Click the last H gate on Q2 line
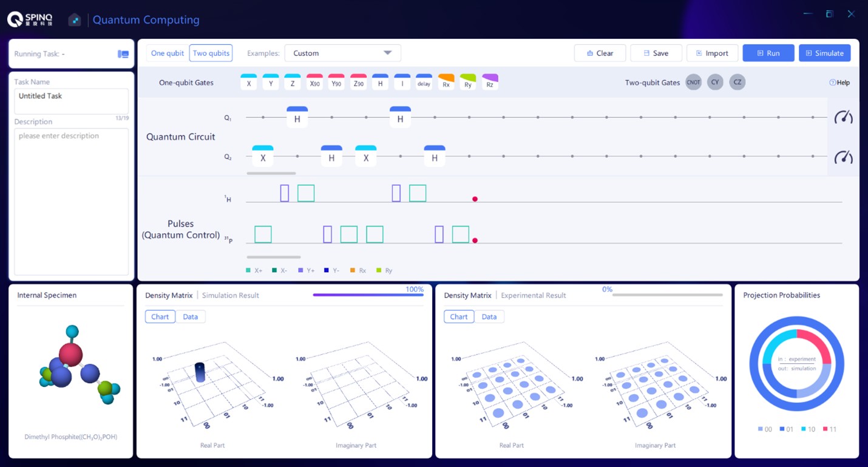 (x=435, y=156)
